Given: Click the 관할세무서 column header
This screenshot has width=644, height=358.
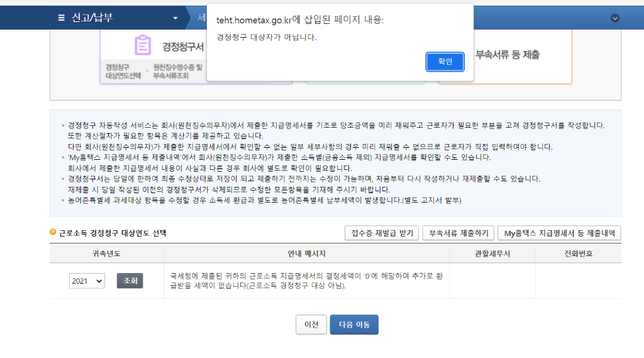Looking at the screenshot, I should pos(492,254).
